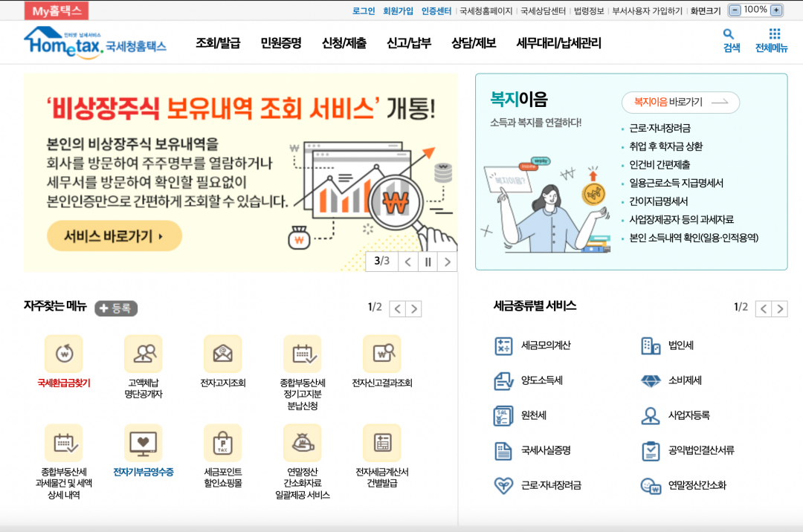The image size is (803, 532).
Task: Click the 소비제세 diamond icon
Action: (651, 380)
